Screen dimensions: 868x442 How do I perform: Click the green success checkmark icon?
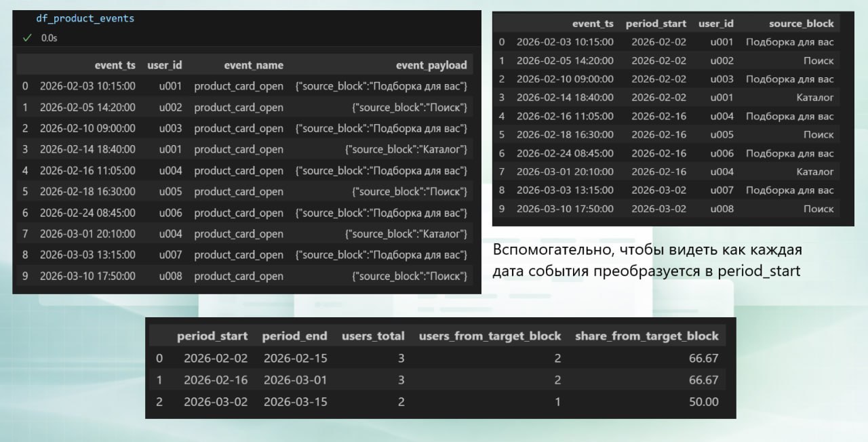[27, 39]
